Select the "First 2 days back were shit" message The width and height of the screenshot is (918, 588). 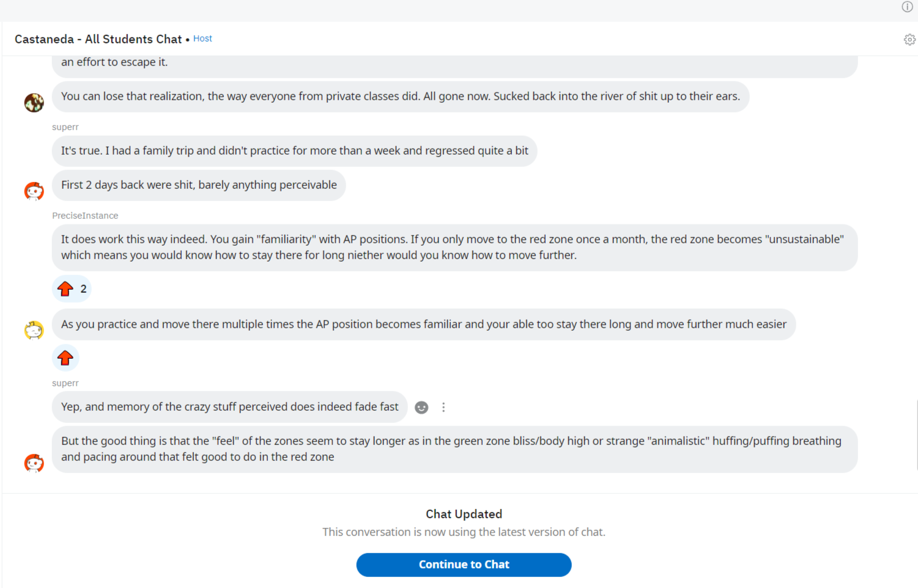click(199, 185)
